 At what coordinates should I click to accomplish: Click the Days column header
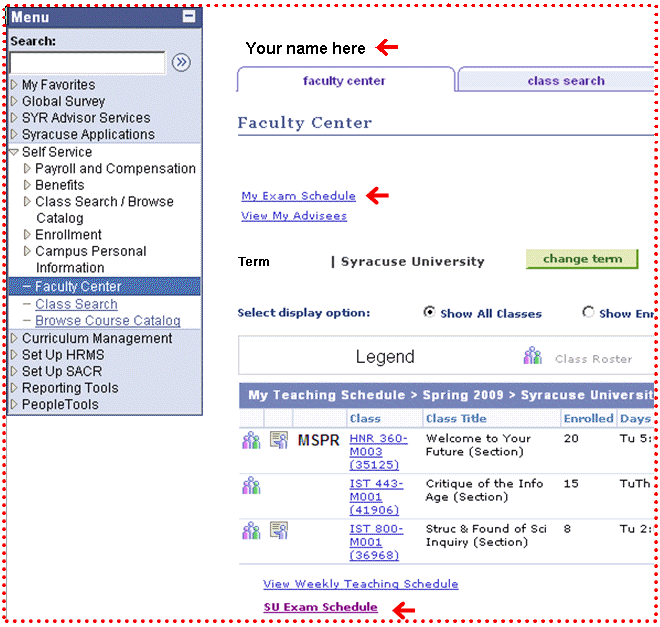coord(635,419)
